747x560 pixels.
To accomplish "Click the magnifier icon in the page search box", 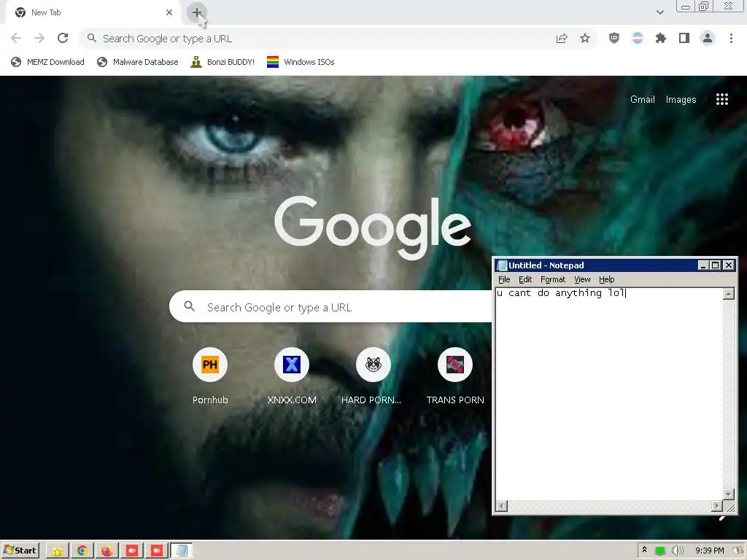I will tap(189, 306).
